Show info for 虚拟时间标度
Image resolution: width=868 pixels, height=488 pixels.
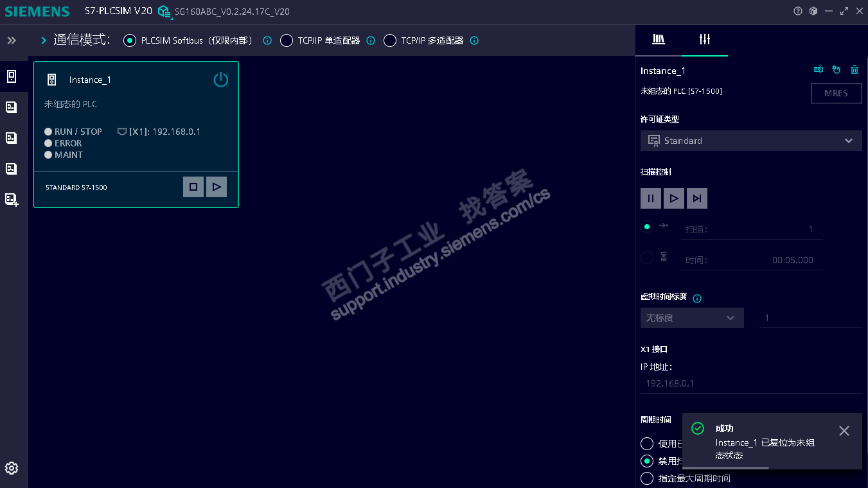[x=697, y=299]
